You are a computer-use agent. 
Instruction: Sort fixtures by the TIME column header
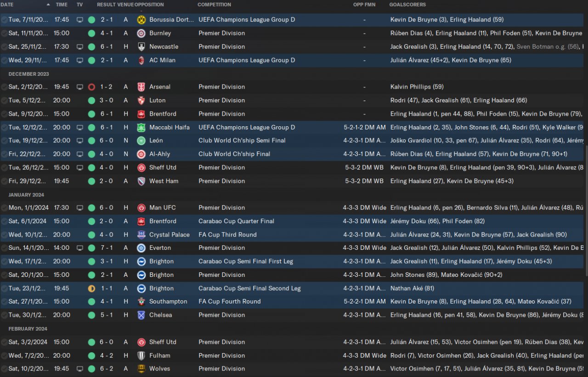coord(62,5)
